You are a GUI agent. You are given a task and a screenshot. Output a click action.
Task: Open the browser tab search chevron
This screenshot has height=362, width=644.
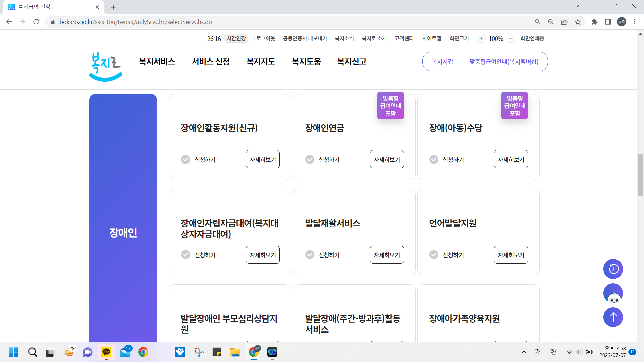(577, 6)
